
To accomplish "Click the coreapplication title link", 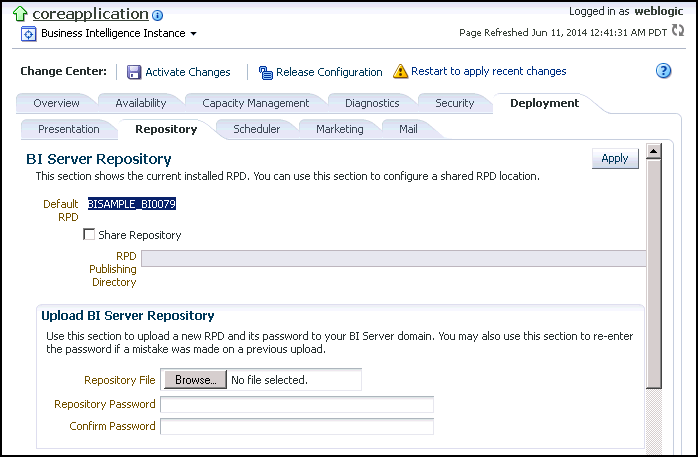I will point(90,14).
